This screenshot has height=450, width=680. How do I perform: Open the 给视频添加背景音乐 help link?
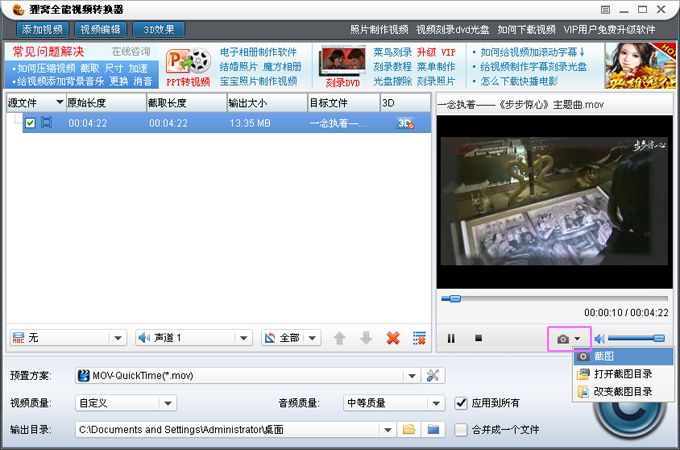click(60, 82)
